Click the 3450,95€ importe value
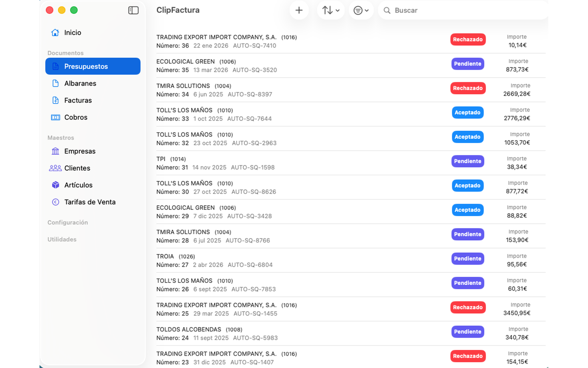The width and height of the screenshot is (588, 368). click(517, 313)
